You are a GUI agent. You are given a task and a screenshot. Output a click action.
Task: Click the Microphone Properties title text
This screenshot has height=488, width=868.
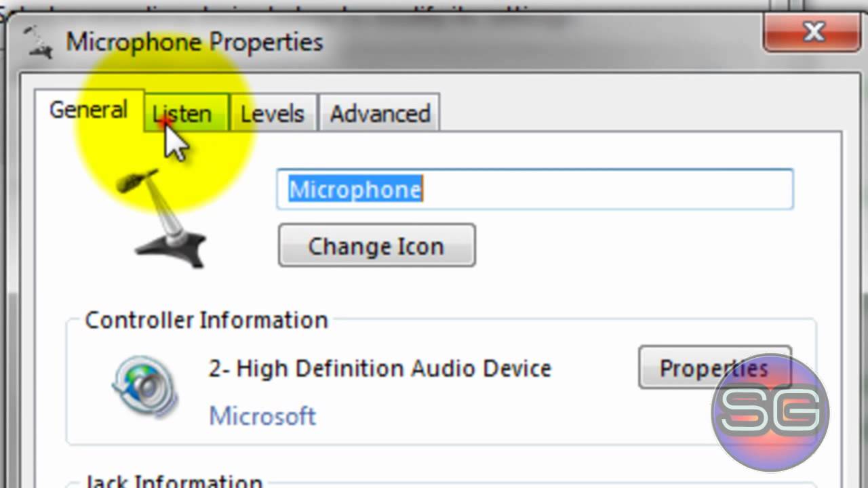(194, 42)
